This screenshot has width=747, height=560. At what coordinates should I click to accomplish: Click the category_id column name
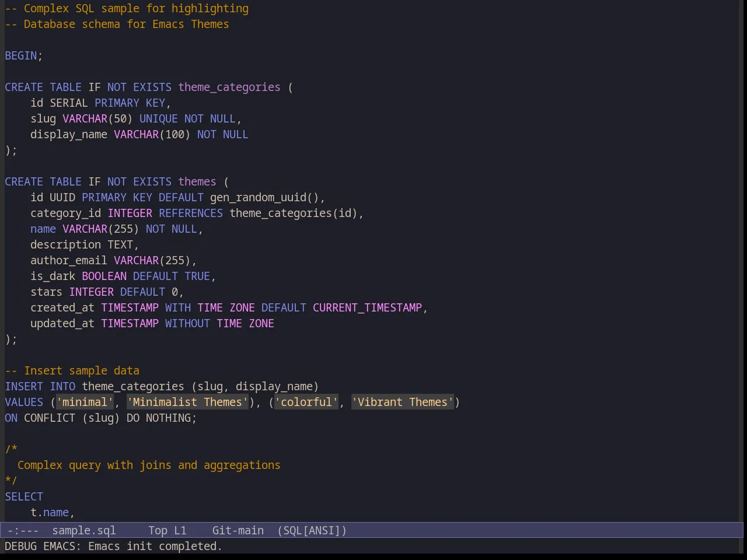tap(65, 213)
